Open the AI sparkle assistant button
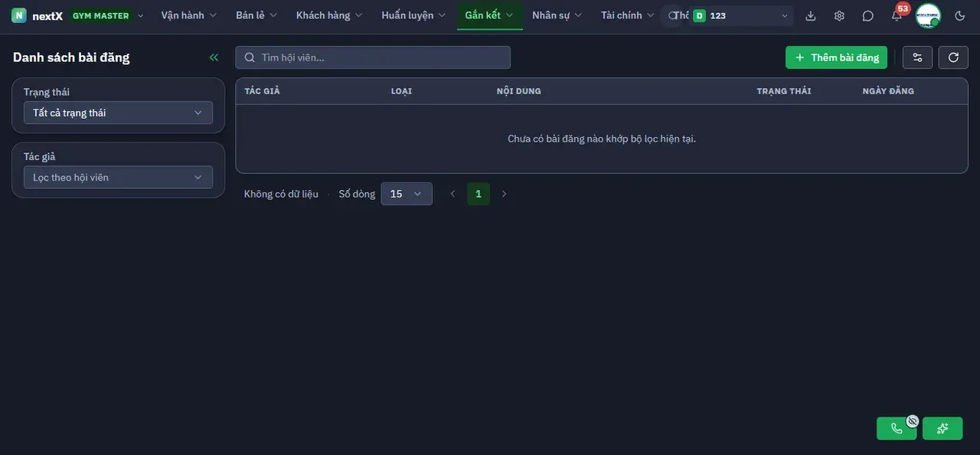This screenshot has height=455, width=980. pyautogui.click(x=942, y=428)
